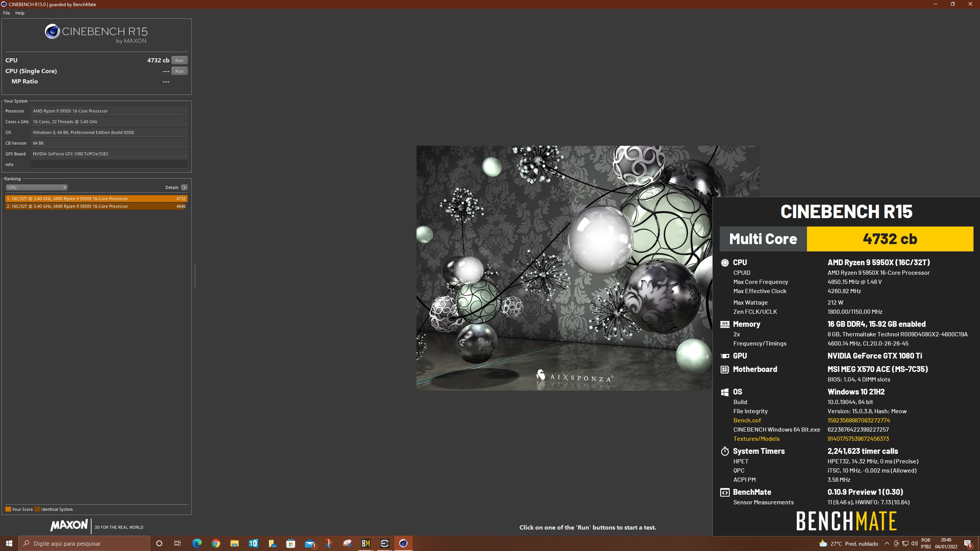980x551 pixels.
Task: Open File Explorer from taskbar
Action: point(234,543)
